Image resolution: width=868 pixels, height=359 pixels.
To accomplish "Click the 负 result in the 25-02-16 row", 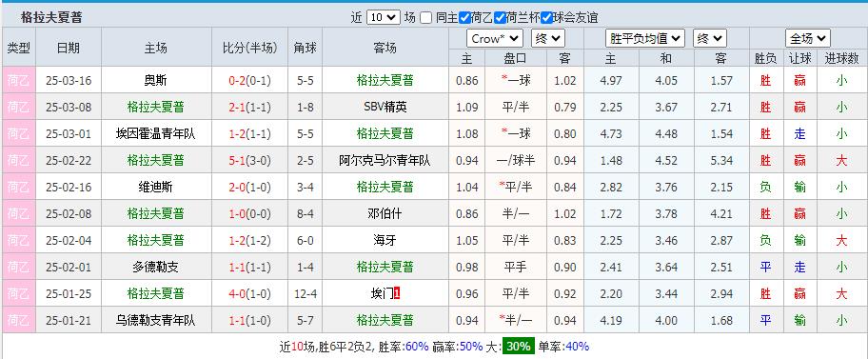I will pyautogui.click(x=765, y=188).
